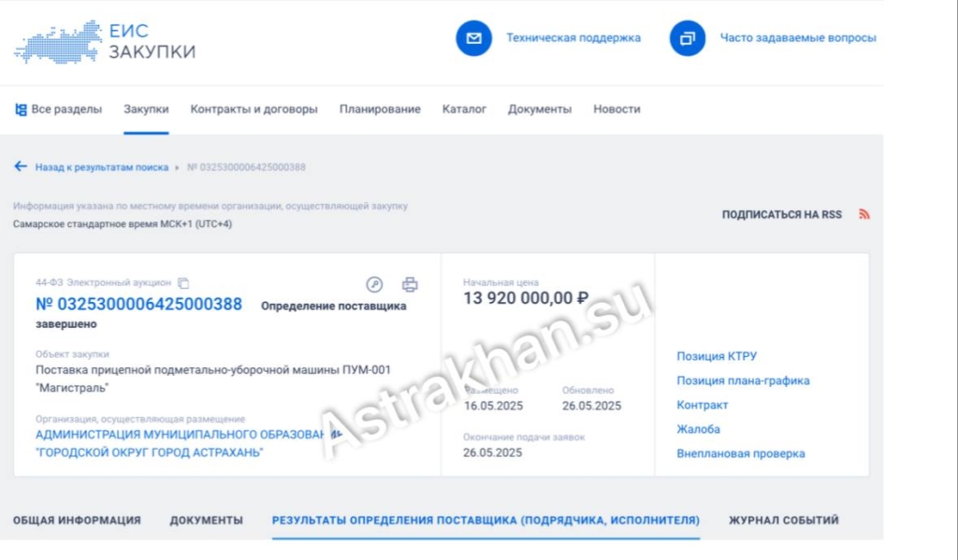958x560 pixels.
Task: Switch to Документы tab below card
Action: point(207,521)
